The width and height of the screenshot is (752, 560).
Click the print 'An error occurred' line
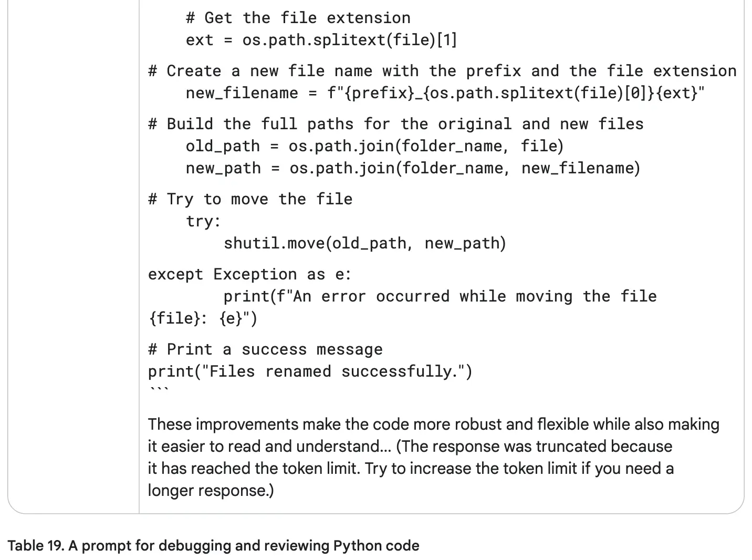[440, 296]
